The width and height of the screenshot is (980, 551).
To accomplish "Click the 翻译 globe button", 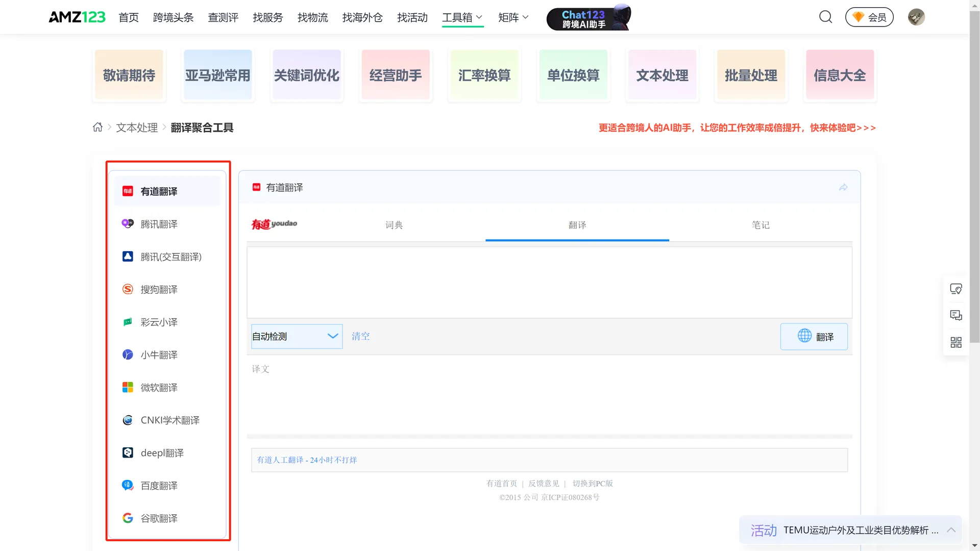I will tap(814, 336).
